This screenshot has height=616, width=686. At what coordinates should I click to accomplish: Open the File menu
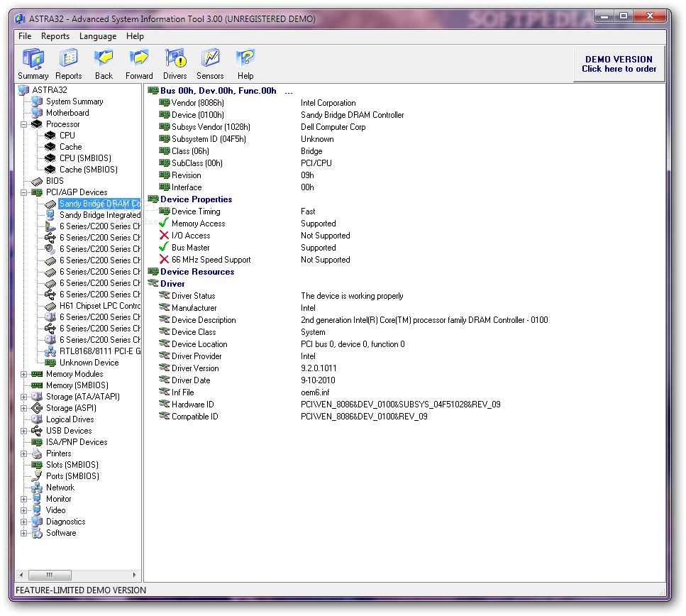[x=25, y=36]
